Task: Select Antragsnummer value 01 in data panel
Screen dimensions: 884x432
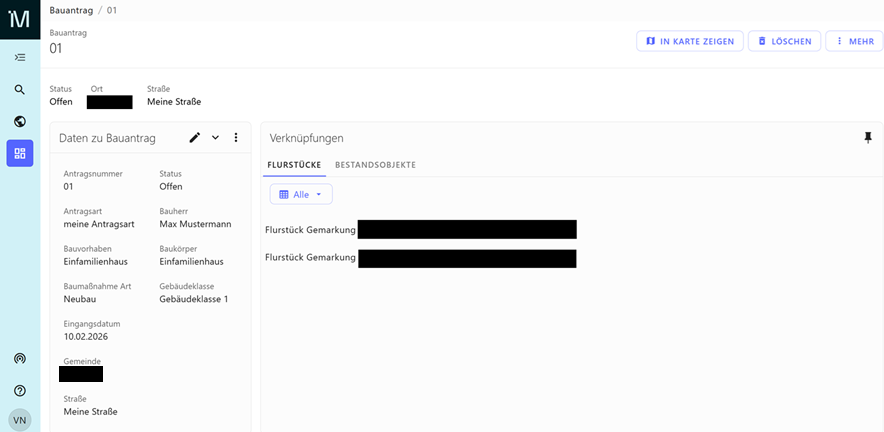Action: pos(68,187)
